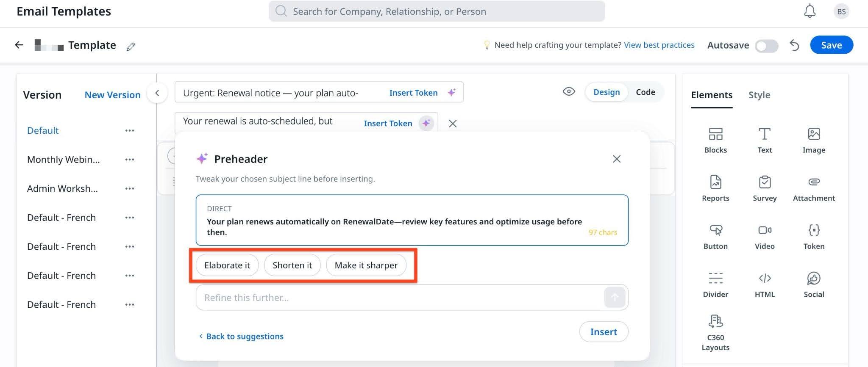The height and width of the screenshot is (367, 868).
Task: Create a New Version
Action: (x=112, y=95)
